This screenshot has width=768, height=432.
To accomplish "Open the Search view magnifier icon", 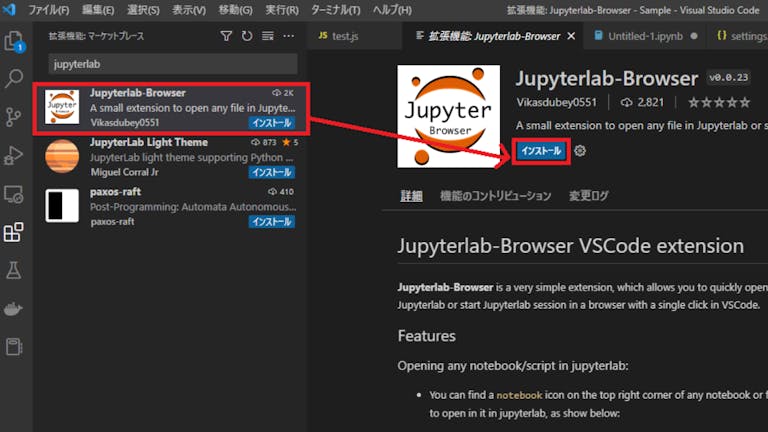I will (14, 78).
